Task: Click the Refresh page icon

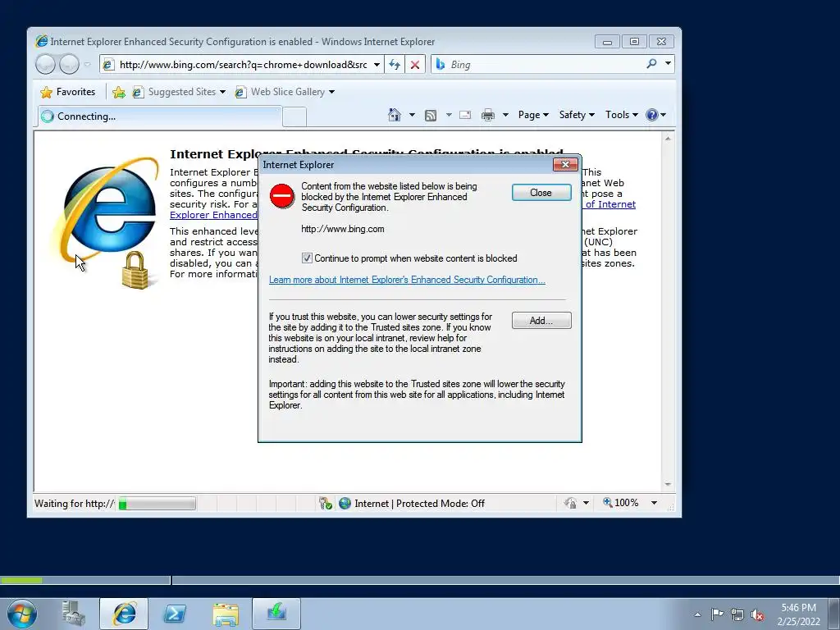Action: [395, 64]
